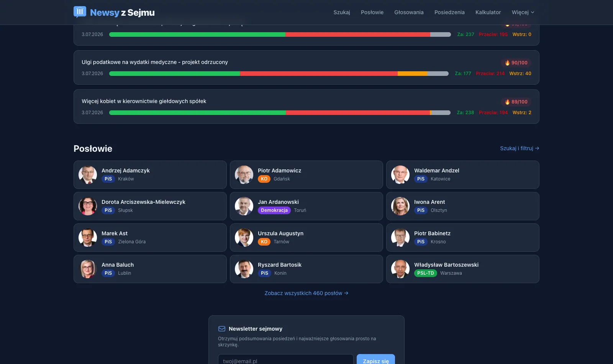
Task: Open Zobacz wszystkich 460 posłów link
Action: tap(306, 293)
